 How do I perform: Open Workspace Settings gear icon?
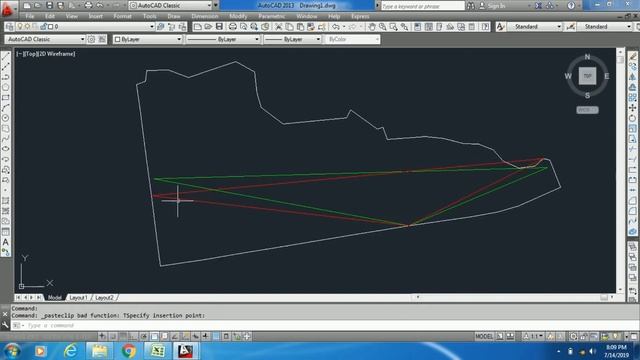(91, 39)
